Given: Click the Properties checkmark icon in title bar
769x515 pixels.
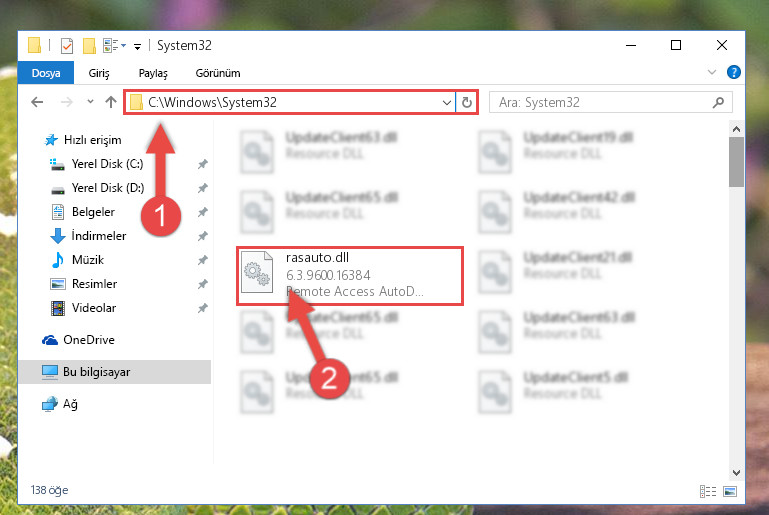Looking at the screenshot, I should (67, 46).
